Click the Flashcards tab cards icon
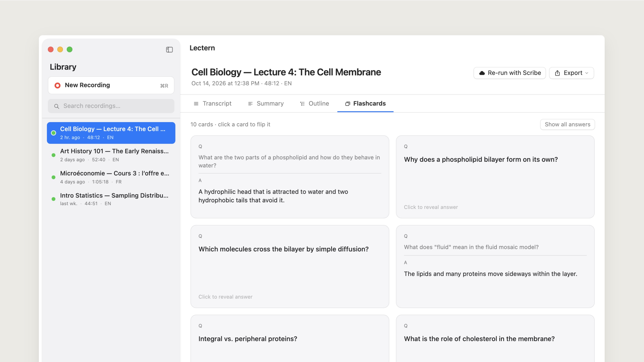The width and height of the screenshot is (644, 362). pos(348,103)
